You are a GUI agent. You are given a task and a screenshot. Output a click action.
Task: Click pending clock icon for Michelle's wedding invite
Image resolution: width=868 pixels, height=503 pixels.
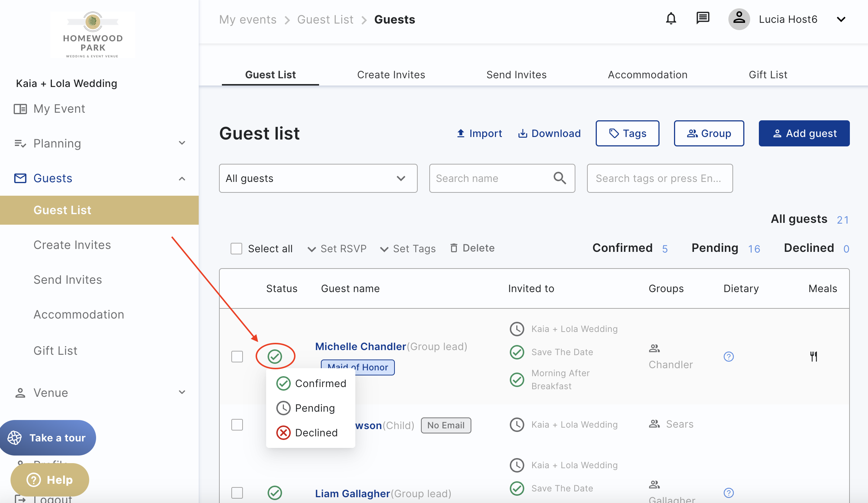point(517,329)
